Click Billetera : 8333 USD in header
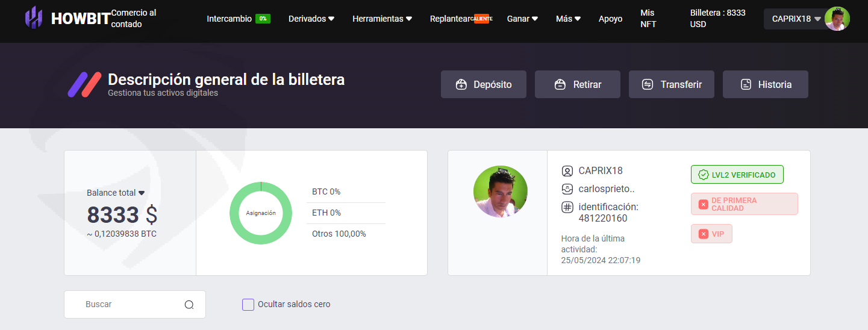This screenshot has height=330, width=868. [718, 19]
